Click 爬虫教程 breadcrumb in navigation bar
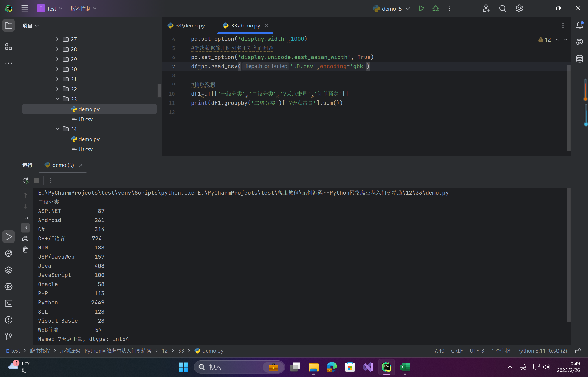Viewport: 588px width, 377px height. click(40, 351)
